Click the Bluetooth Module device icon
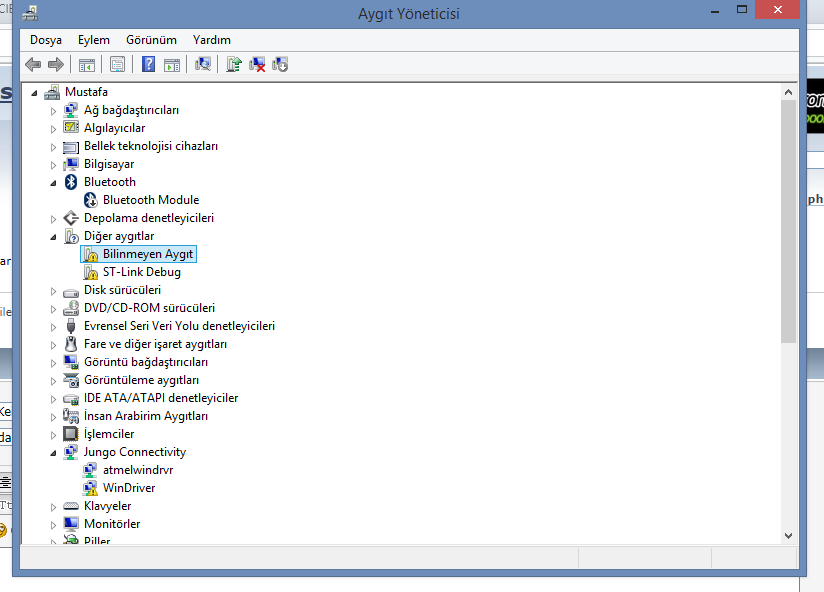Image resolution: width=824 pixels, height=592 pixels. pos(90,200)
